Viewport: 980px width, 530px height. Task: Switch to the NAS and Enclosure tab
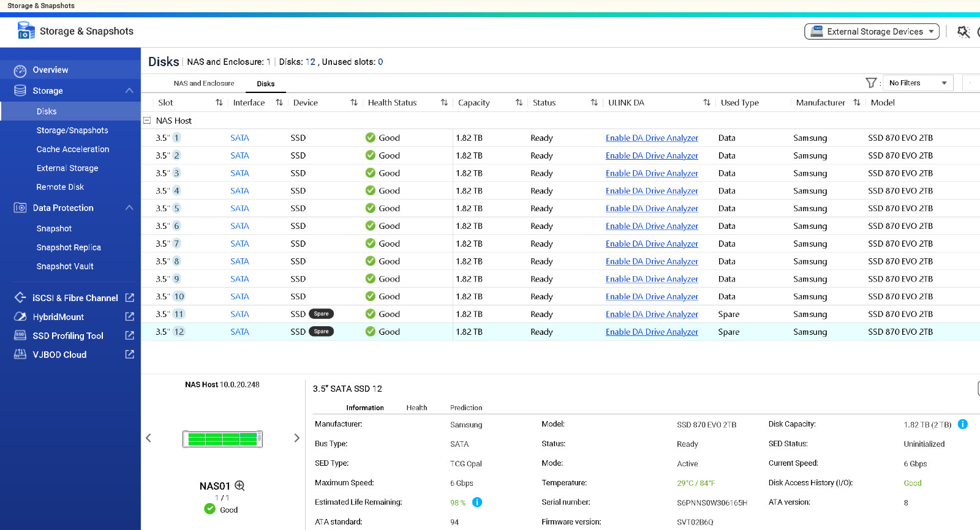203,84
